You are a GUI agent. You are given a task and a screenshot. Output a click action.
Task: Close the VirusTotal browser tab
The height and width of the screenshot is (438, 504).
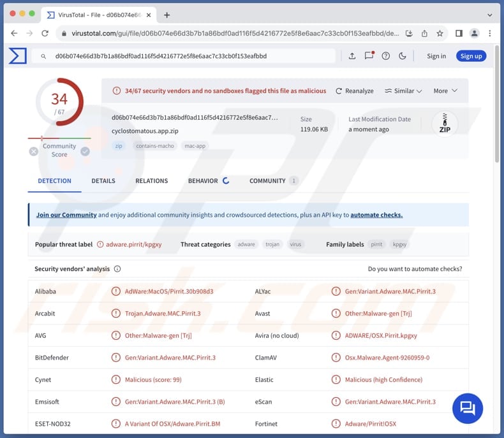pyautogui.click(x=149, y=15)
